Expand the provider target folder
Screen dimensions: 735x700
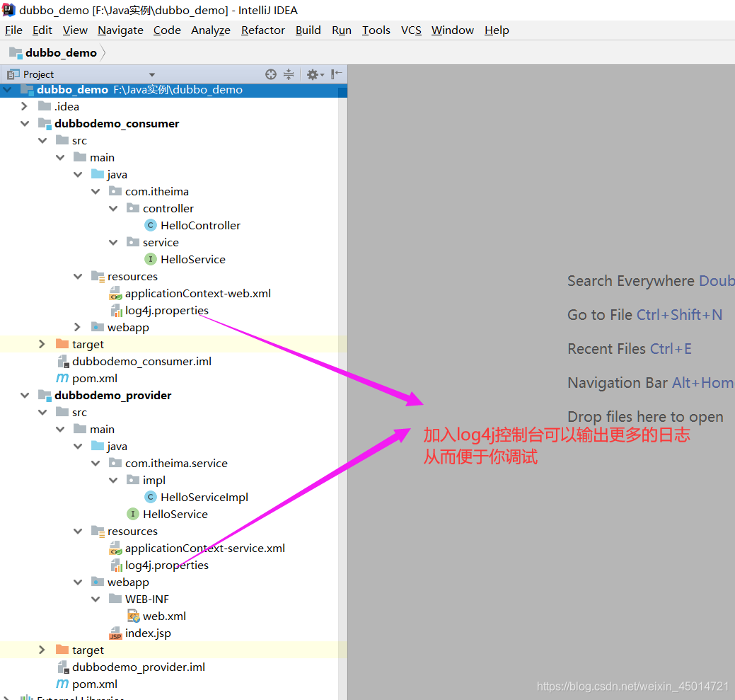[42, 650]
